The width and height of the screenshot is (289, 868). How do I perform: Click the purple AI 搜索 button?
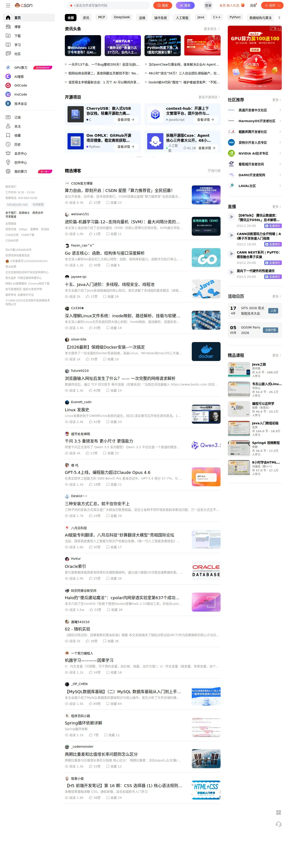click(185, 5)
